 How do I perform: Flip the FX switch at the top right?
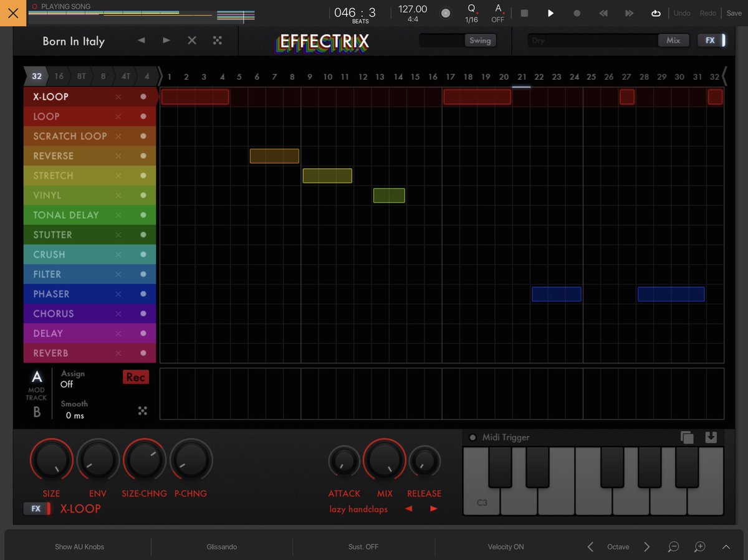point(712,40)
